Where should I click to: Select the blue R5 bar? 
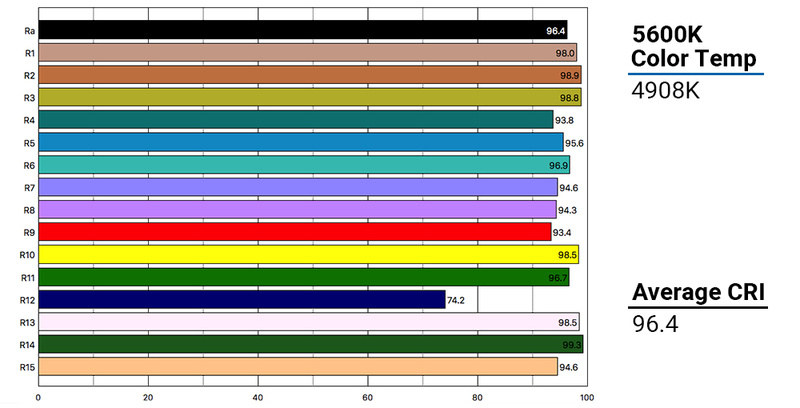300,142
